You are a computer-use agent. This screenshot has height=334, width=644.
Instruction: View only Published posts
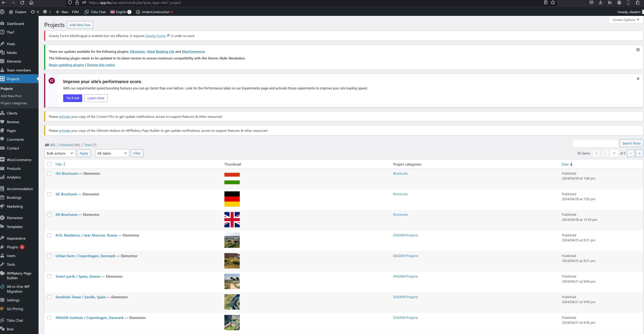click(66, 145)
